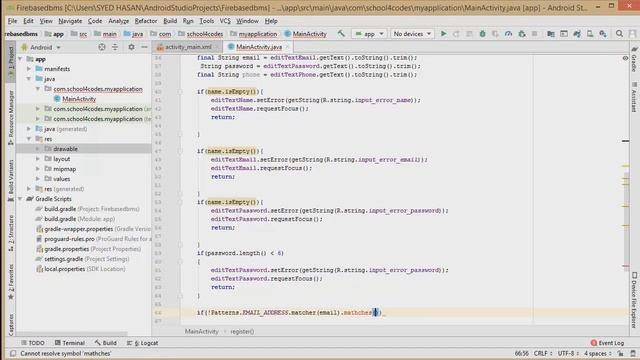Click the scroll-from-source target icon in Project panel
640x360 pixels.
tap(102, 47)
